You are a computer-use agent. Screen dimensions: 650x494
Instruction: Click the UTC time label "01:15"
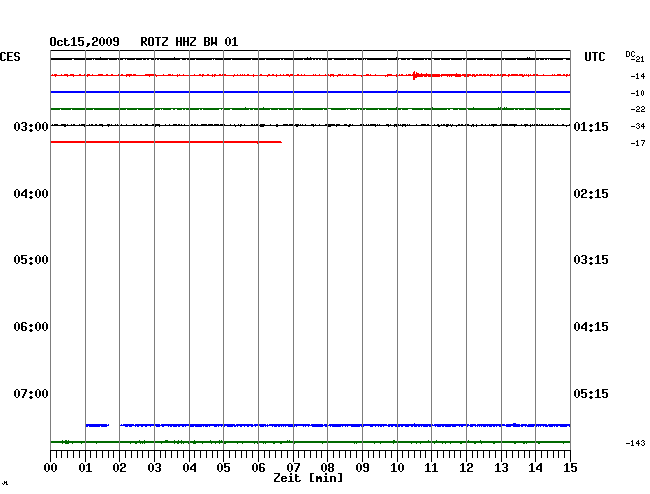click(591, 127)
